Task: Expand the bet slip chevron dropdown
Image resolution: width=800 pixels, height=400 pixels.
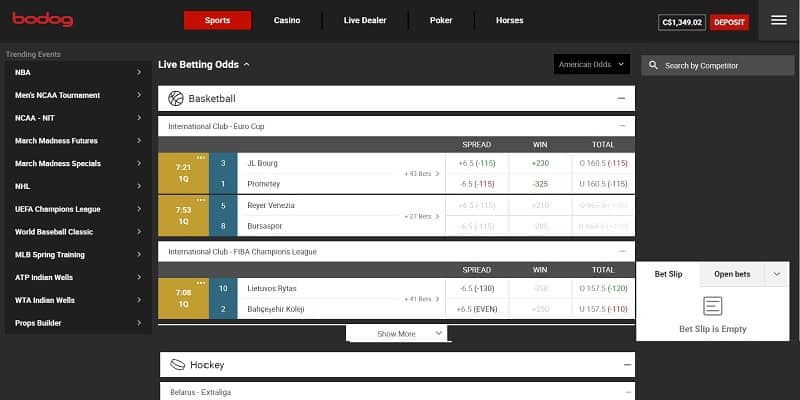Action: click(777, 274)
